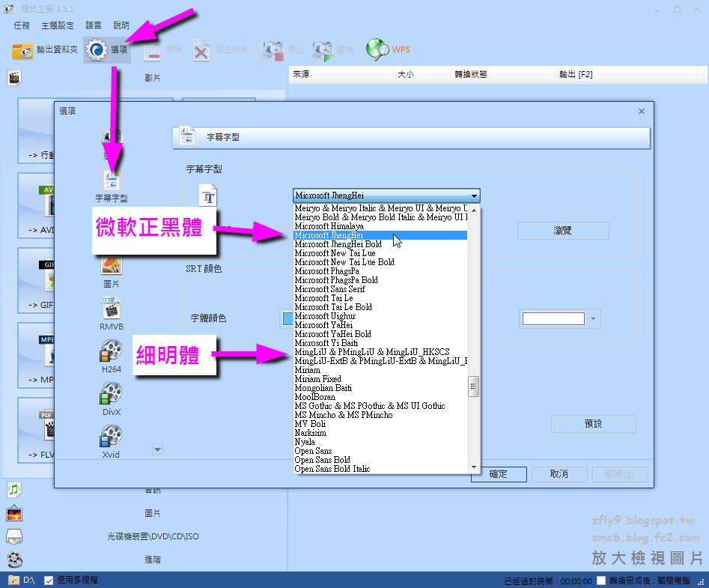
Task: Select Open Sans Bold Italic font entry
Action: point(380,469)
